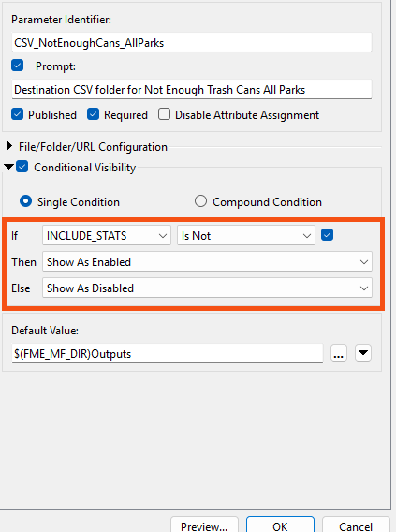The image size is (396, 532).
Task: Open the Default Value dropdown arrow menu
Action: (363, 353)
